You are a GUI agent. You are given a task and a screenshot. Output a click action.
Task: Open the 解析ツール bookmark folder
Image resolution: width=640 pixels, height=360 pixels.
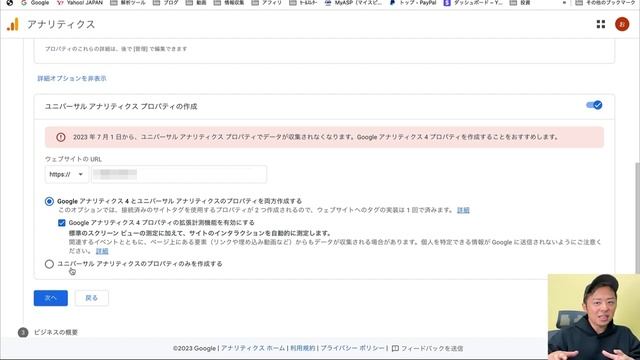(128, 2)
